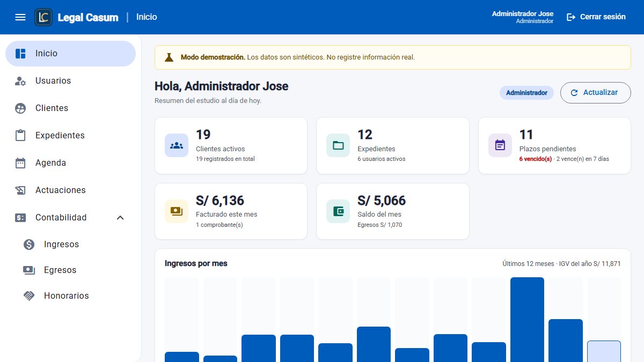Click the Ingresos dollar-circle icon

[x=29, y=245]
